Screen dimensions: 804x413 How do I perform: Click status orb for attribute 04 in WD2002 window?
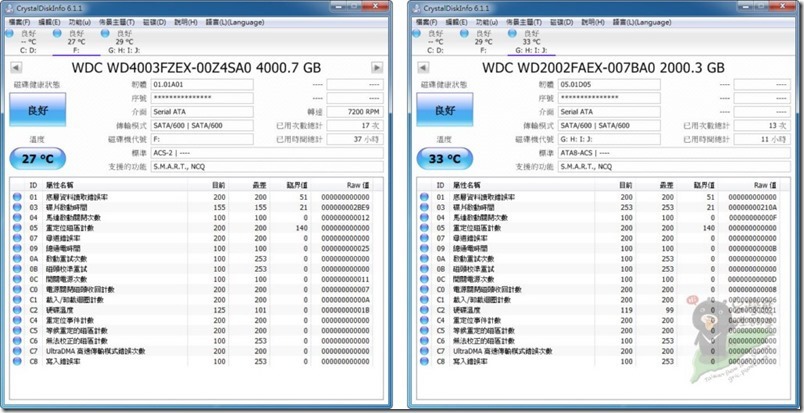pos(424,218)
